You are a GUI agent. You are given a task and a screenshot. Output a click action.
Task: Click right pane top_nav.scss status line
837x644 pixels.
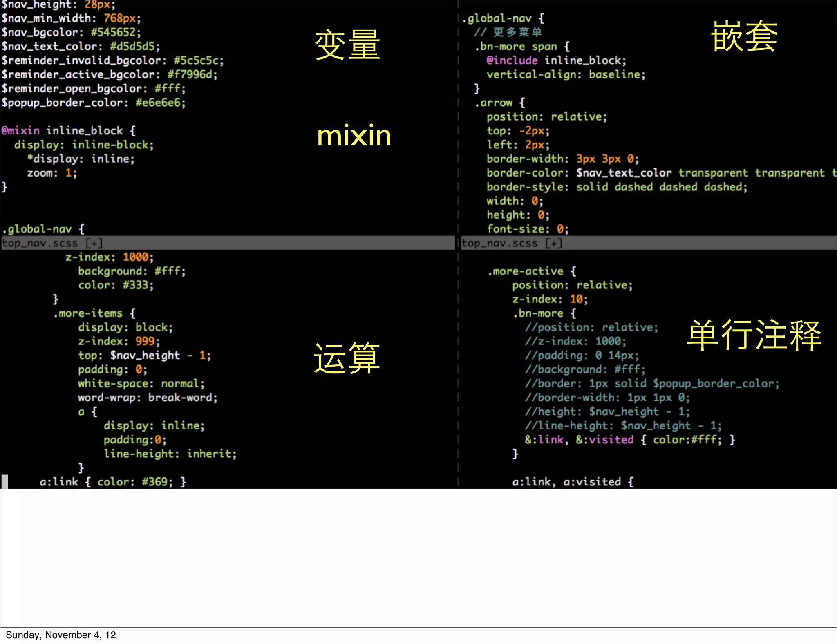point(649,243)
